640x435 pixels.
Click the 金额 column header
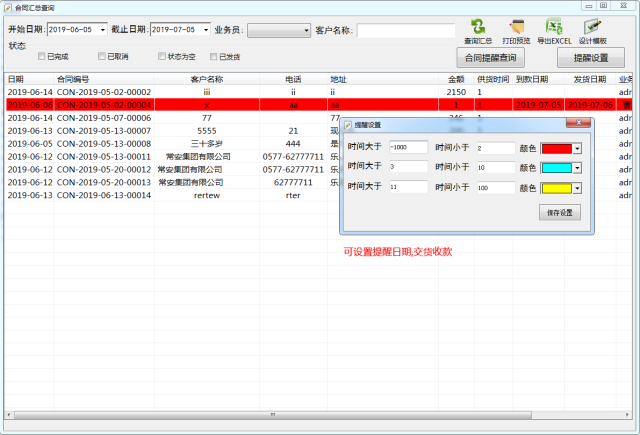coord(455,79)
